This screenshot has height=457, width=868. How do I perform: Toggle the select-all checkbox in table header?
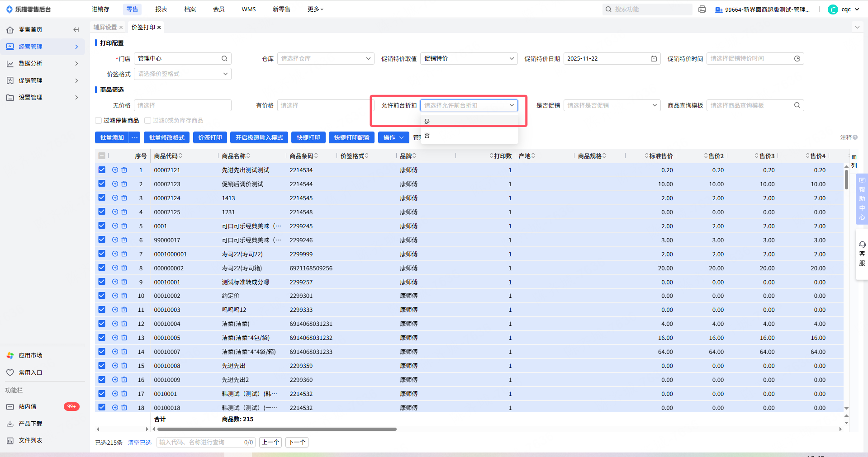point(102,156)
